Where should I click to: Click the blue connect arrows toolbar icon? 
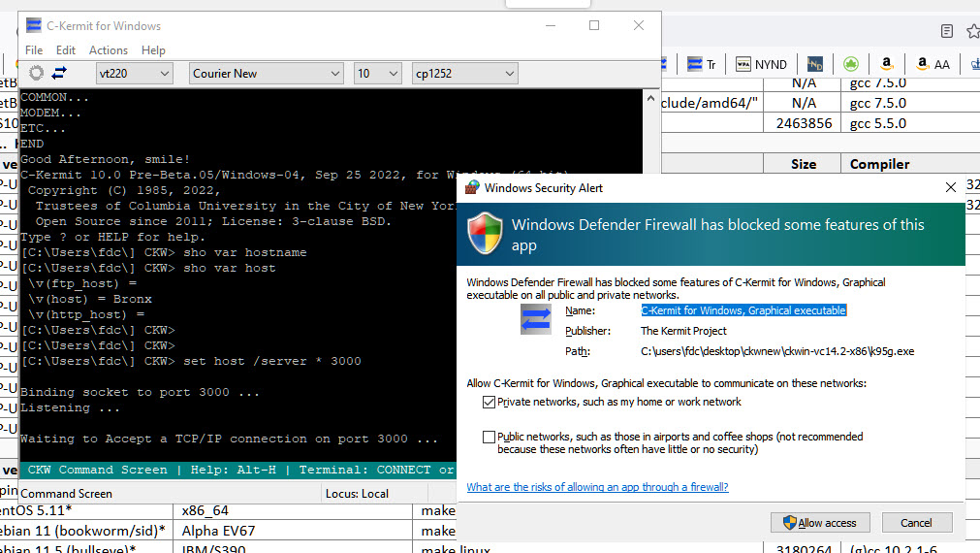pos(59,73)
